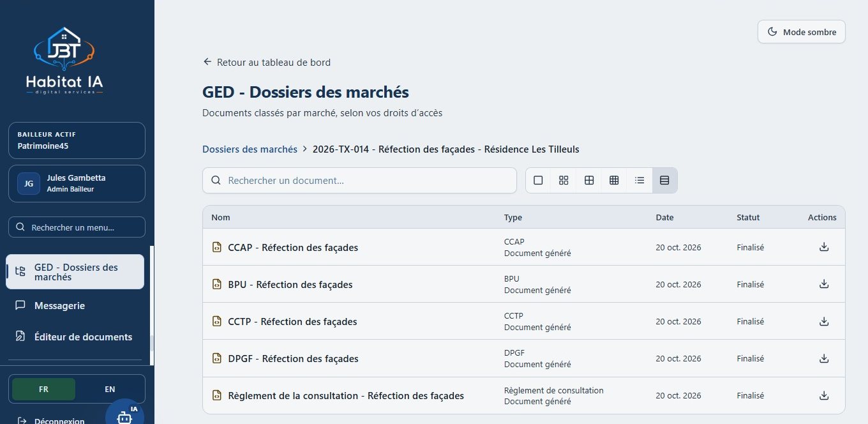
Task: Switch to the bulleted list view
Action: pos(640,181)
